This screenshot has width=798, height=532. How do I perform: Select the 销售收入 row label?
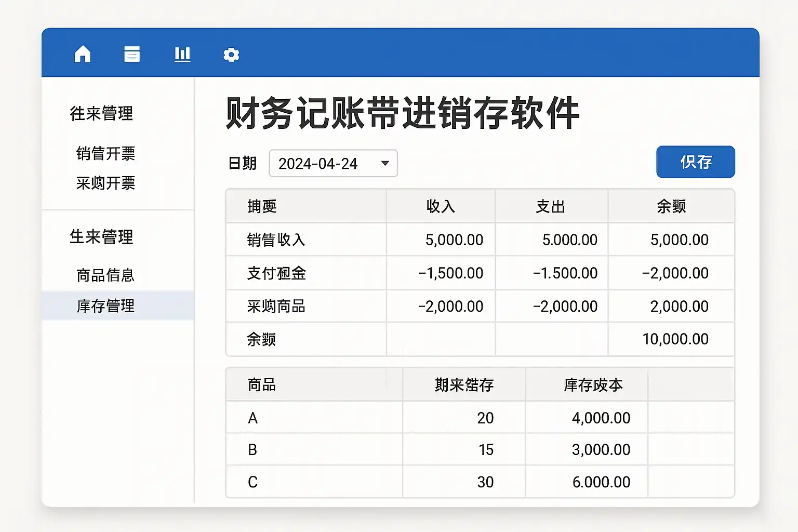276,240
